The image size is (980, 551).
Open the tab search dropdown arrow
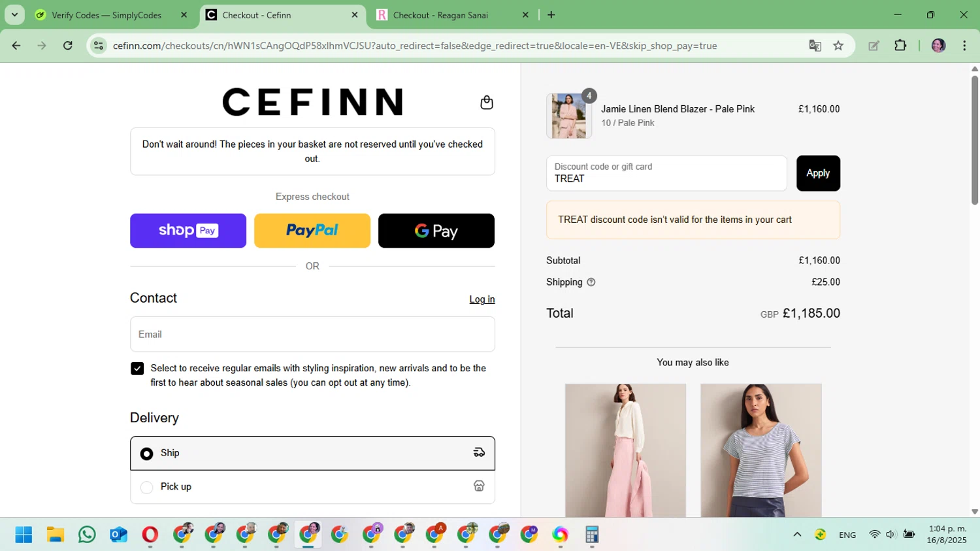click(14, 14)
